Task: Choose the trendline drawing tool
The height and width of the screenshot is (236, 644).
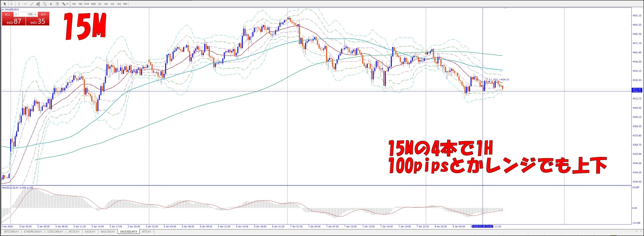Action: (32, 4)
